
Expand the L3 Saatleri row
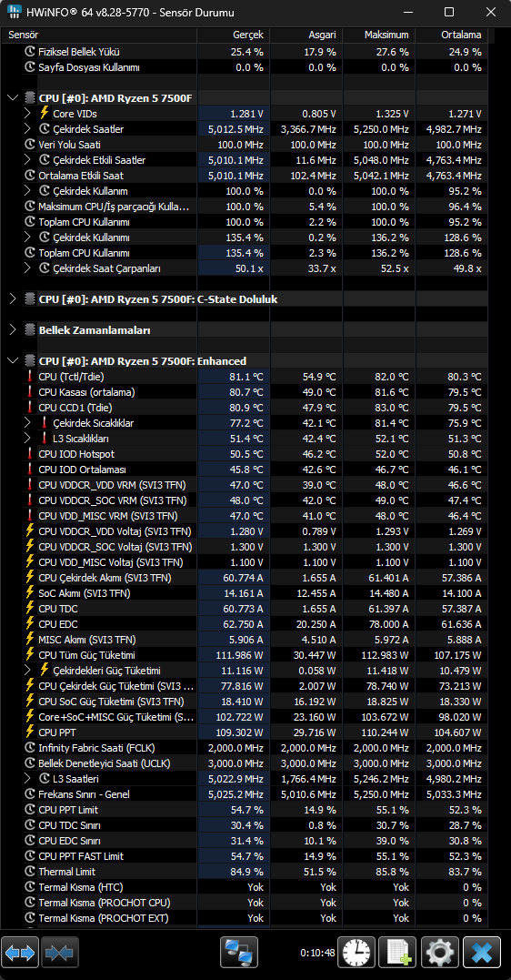27,779
